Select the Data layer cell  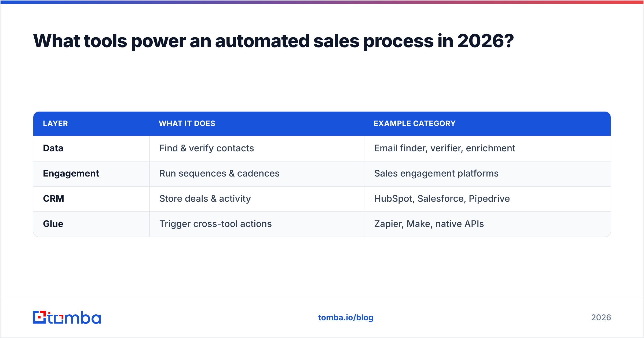pos(91,148)
